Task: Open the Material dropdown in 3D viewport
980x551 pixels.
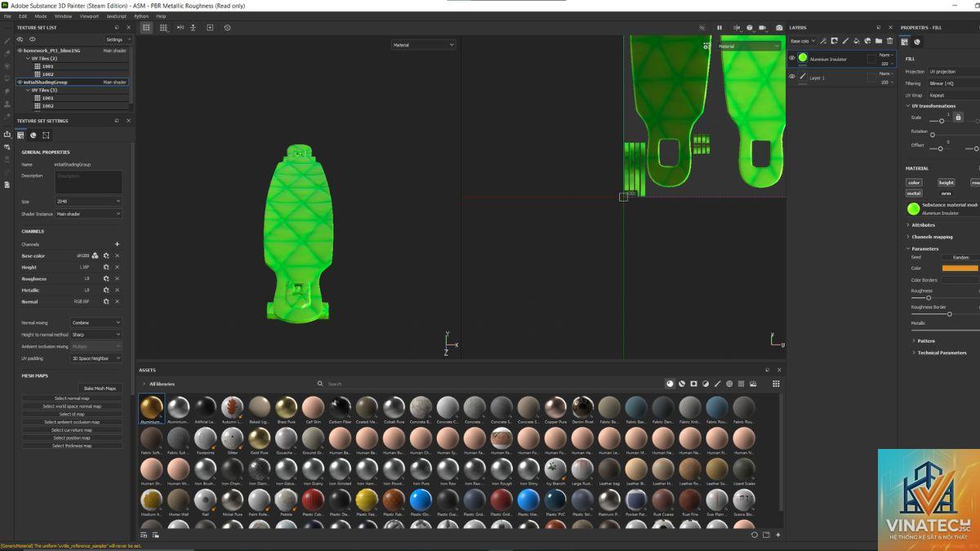Action: tap(422, 45)
